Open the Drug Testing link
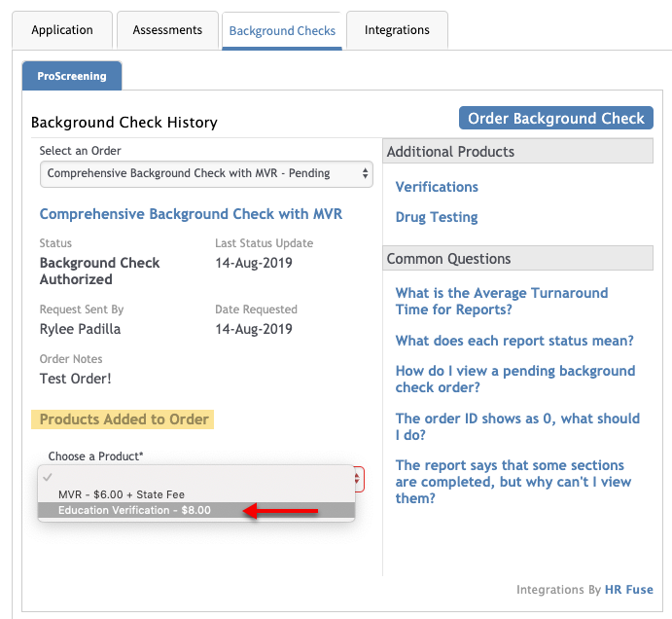672x619 pixels. pyautogui.click(x=437, y=217)
